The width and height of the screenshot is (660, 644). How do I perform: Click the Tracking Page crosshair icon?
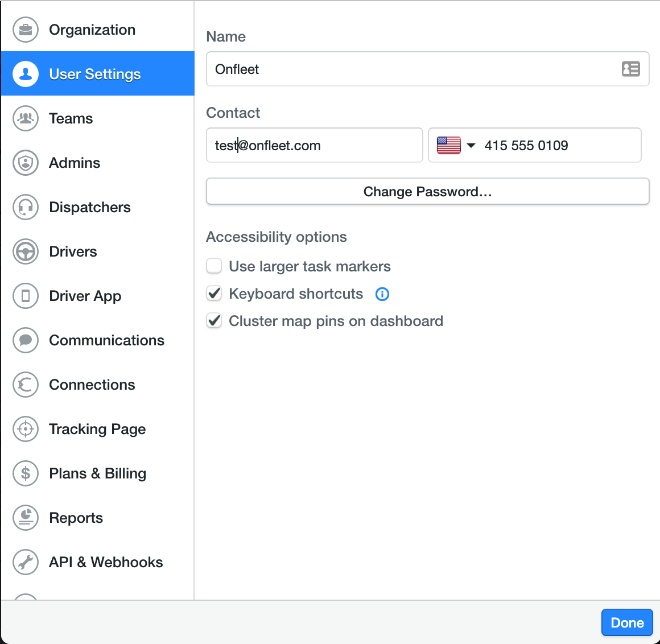tap(26, 429)
